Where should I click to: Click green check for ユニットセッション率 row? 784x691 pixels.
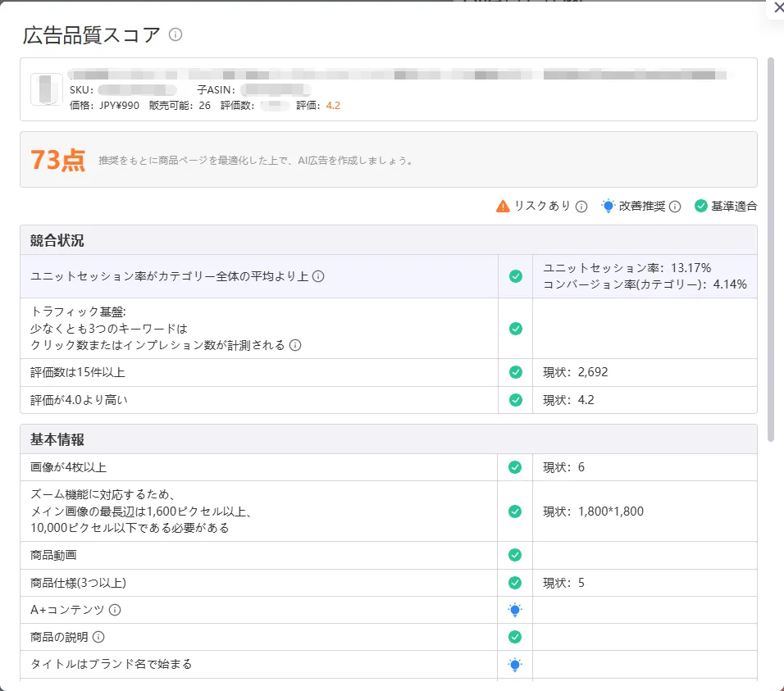(516, 276)
